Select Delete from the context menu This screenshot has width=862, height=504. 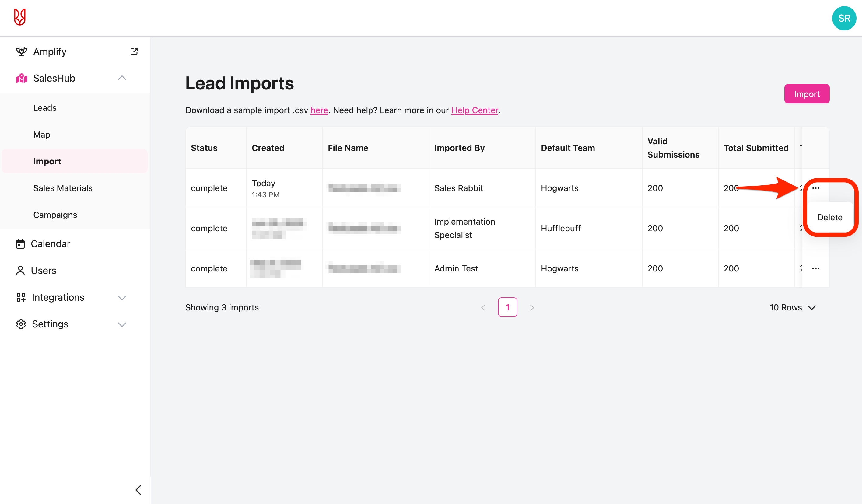[829, 218]
